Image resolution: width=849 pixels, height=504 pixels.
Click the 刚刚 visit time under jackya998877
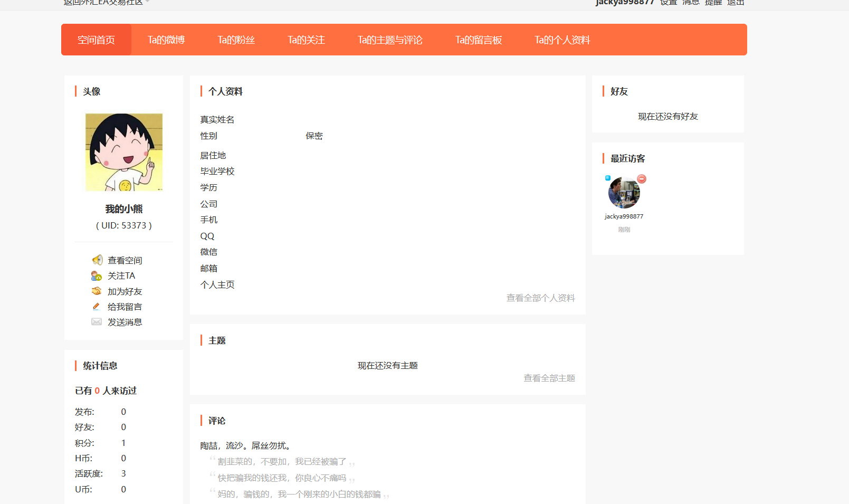[624, 230]
